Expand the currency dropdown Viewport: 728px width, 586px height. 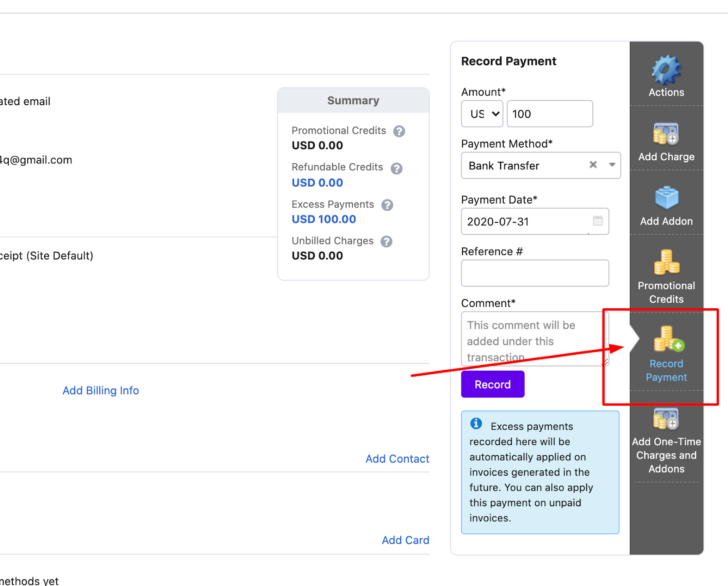pos(482,114)
